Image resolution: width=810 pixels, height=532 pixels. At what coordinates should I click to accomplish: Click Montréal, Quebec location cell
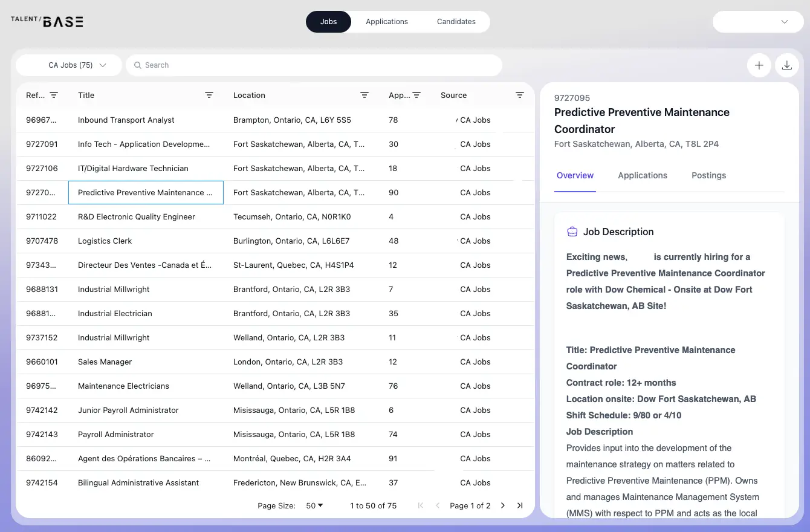point(292,458)
